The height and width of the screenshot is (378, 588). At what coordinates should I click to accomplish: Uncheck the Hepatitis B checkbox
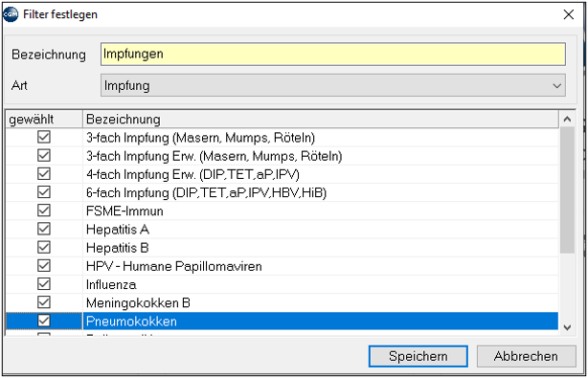tap(44, 247)
